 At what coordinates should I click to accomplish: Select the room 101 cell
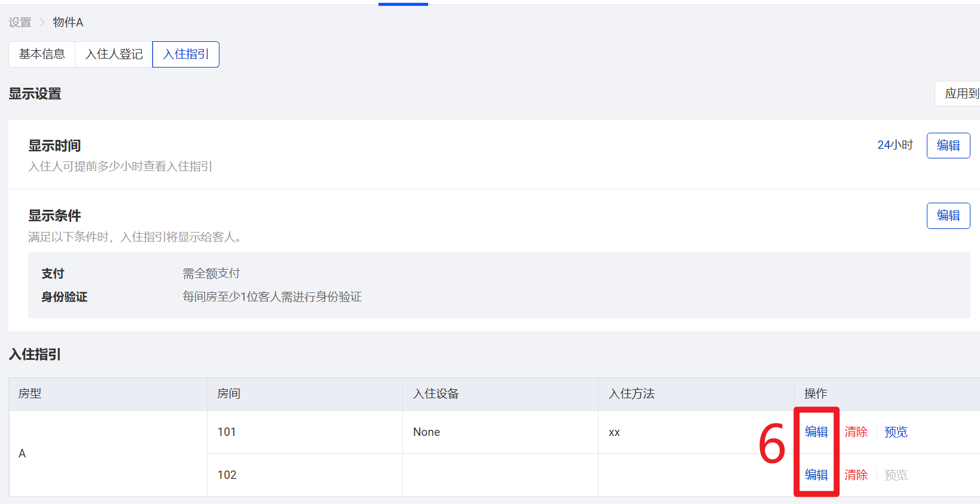[227, 432]
